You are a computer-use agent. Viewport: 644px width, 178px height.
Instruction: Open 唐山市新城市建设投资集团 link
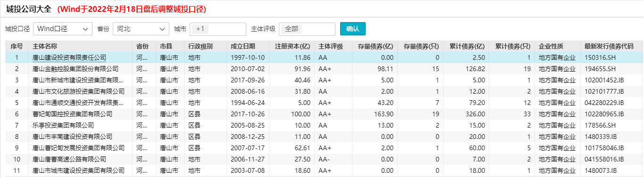78,80
